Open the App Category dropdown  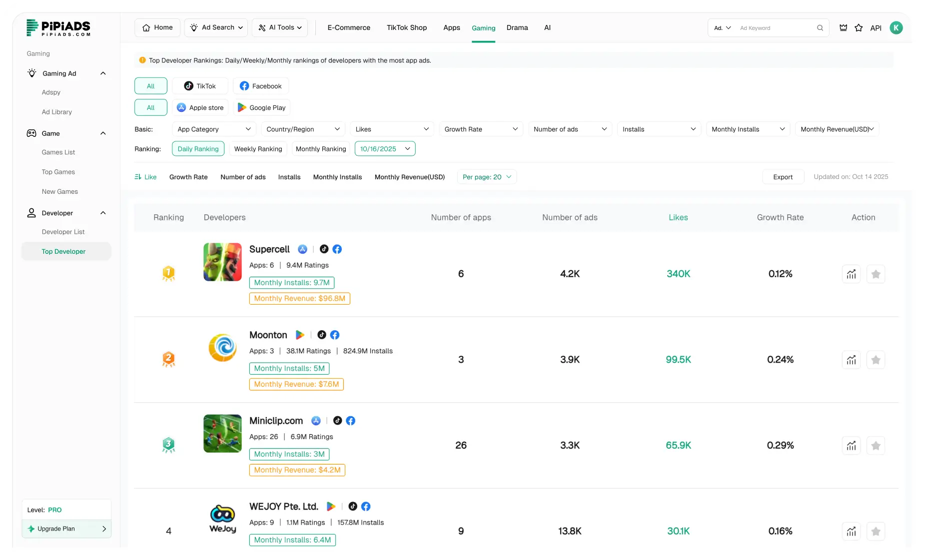click(214, 129)
